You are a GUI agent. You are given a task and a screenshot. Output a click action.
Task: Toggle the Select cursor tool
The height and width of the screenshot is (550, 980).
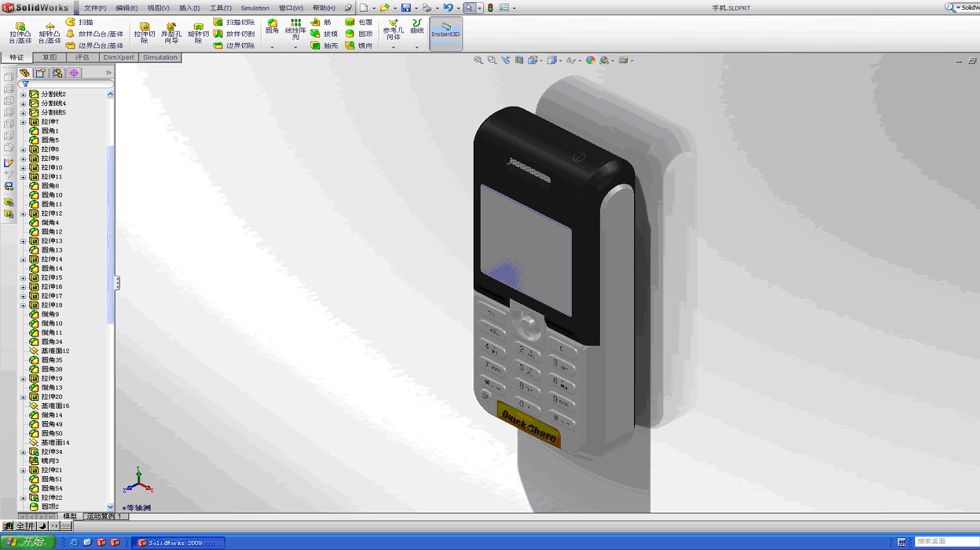tap(469, 8)
